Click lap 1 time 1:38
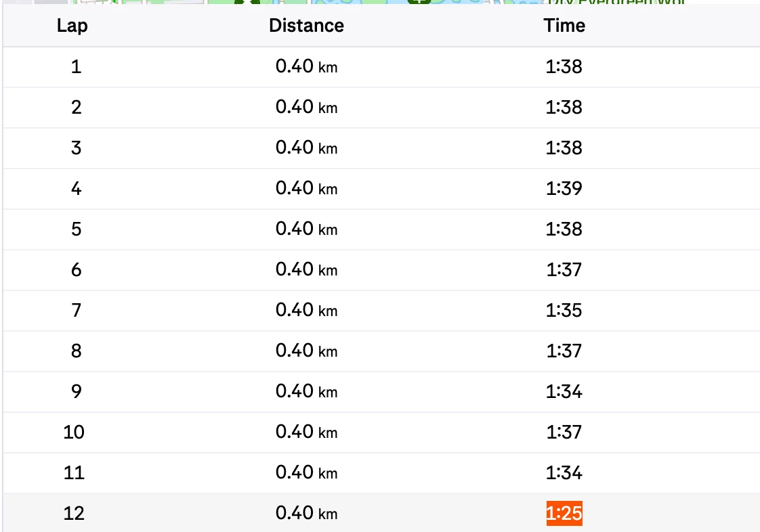Viewport: 760px width, 532px height. 564,67
